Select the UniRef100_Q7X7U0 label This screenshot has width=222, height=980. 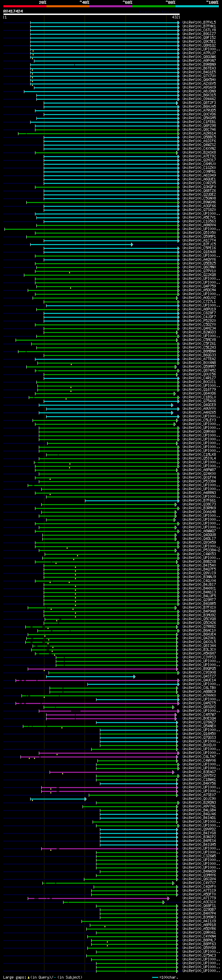[199, 76]
